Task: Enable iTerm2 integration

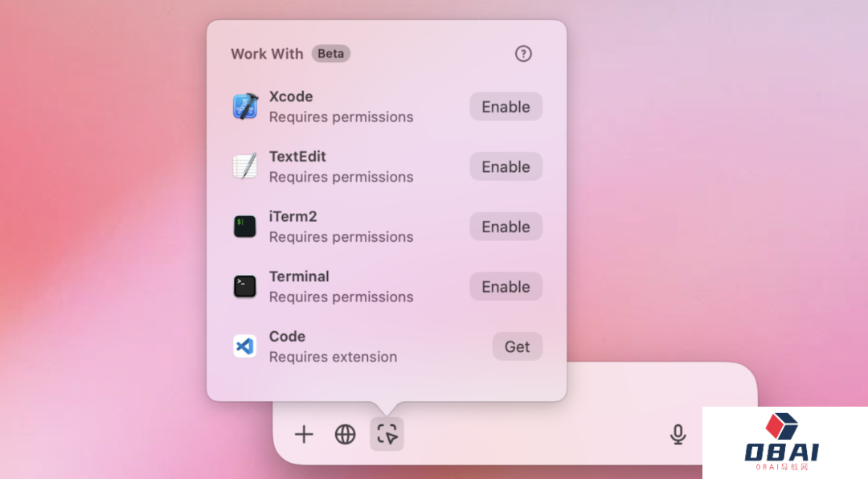Action: [506, 227]
